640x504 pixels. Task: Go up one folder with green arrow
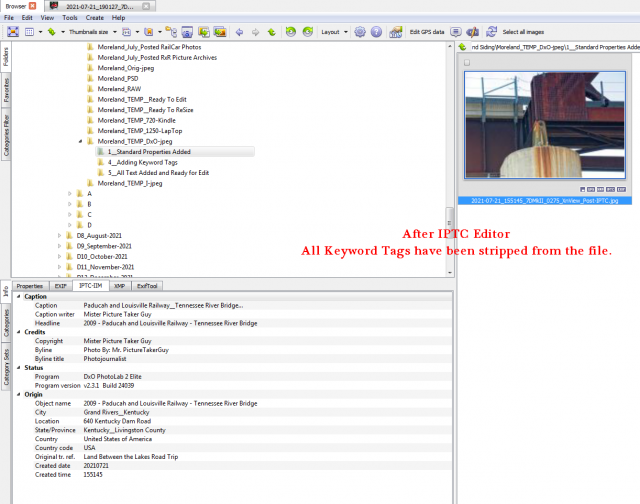point(272,32)
